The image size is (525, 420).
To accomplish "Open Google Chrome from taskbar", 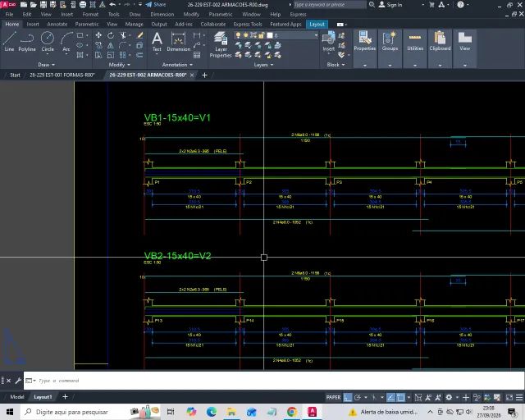I will pos(292,412).
